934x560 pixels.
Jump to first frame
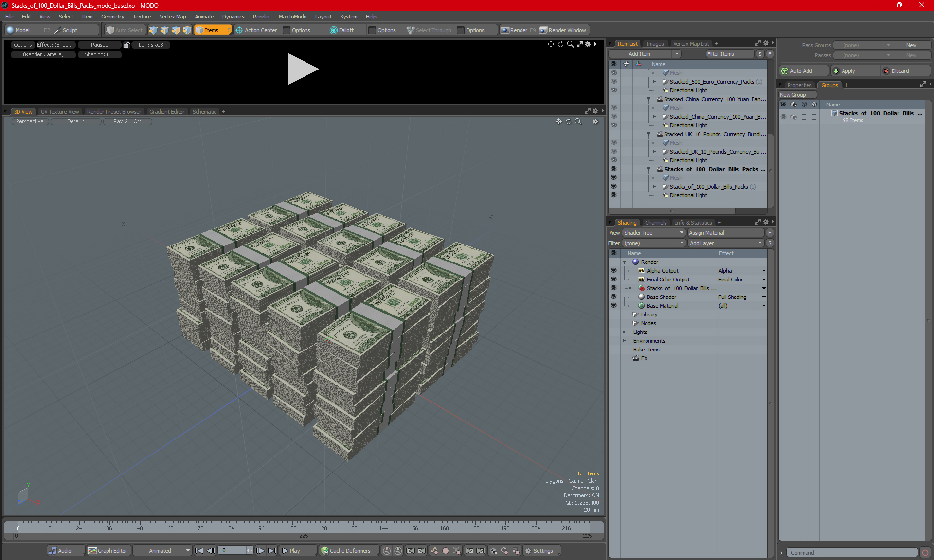point(199,551)
